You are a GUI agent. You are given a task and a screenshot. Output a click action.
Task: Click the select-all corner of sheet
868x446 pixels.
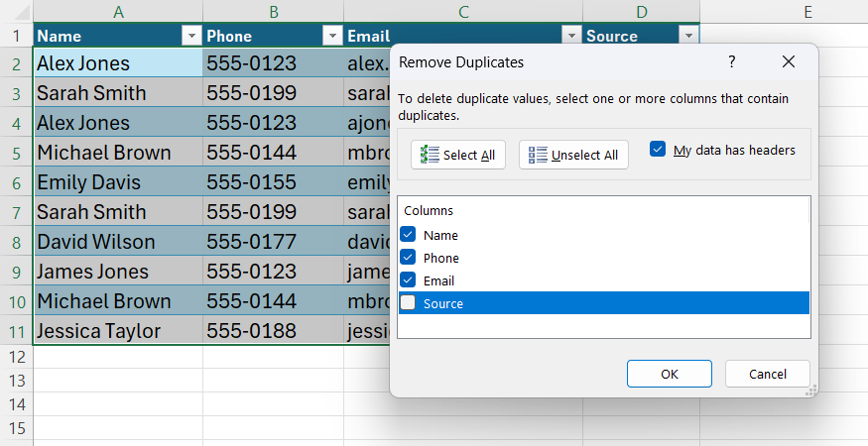point(17,12)
